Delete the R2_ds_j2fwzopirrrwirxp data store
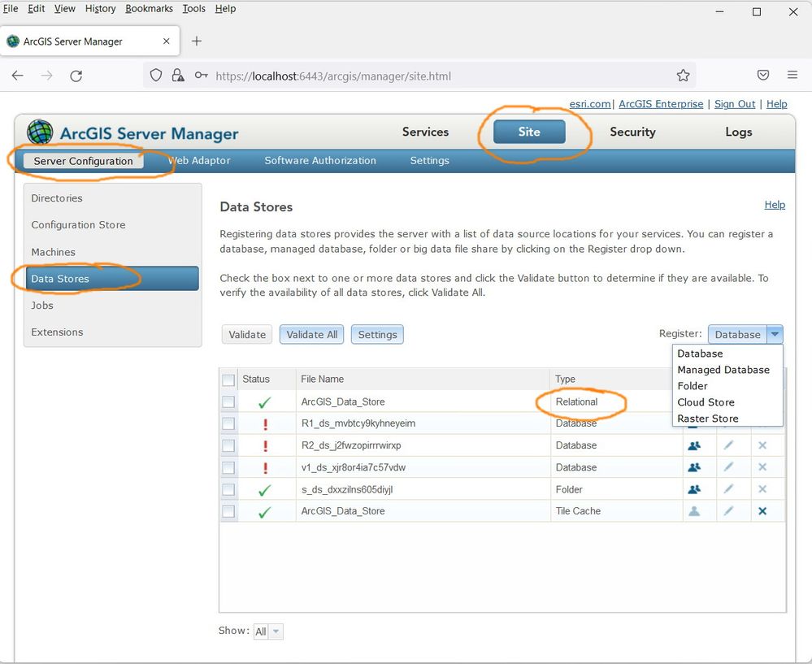The height and width of the screenshot is (664, 812). pyautogui.click(x=762, y=445)
